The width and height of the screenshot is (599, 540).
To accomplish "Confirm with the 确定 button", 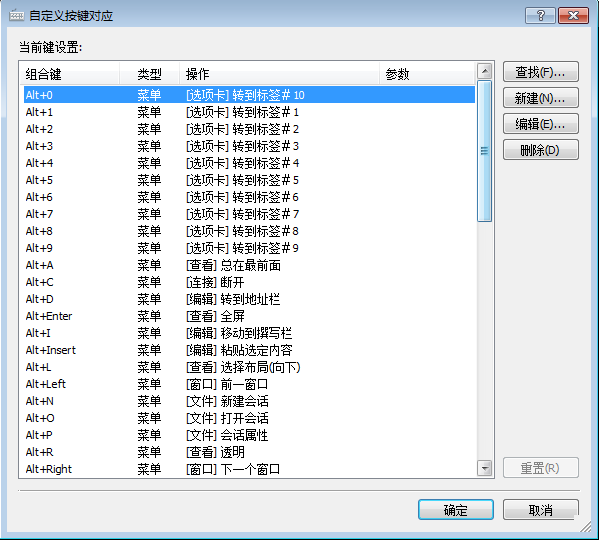I will click(x=456, y=509).
